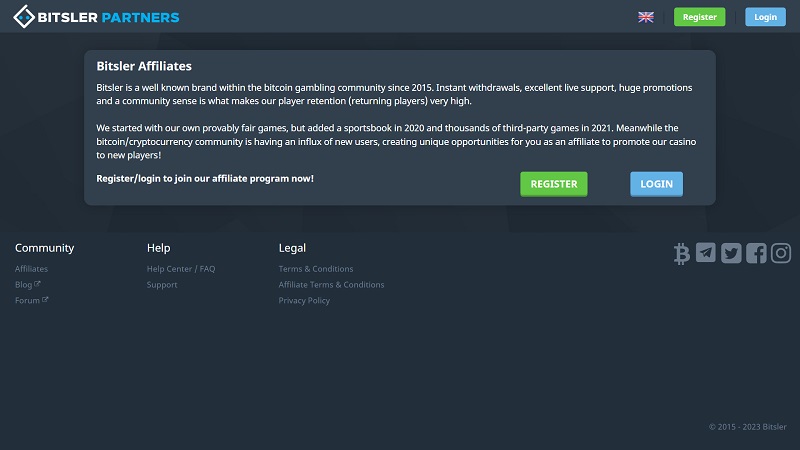The height and width of the screenshot is (450, 800).
Task: Click the Instagram footer icon
Action: click(781, 253)
